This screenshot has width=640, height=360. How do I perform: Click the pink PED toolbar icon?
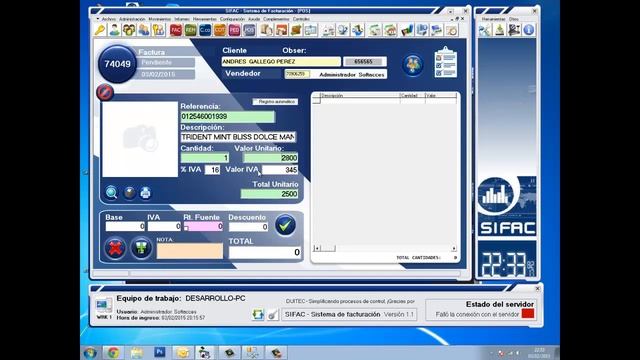[234, 30]
